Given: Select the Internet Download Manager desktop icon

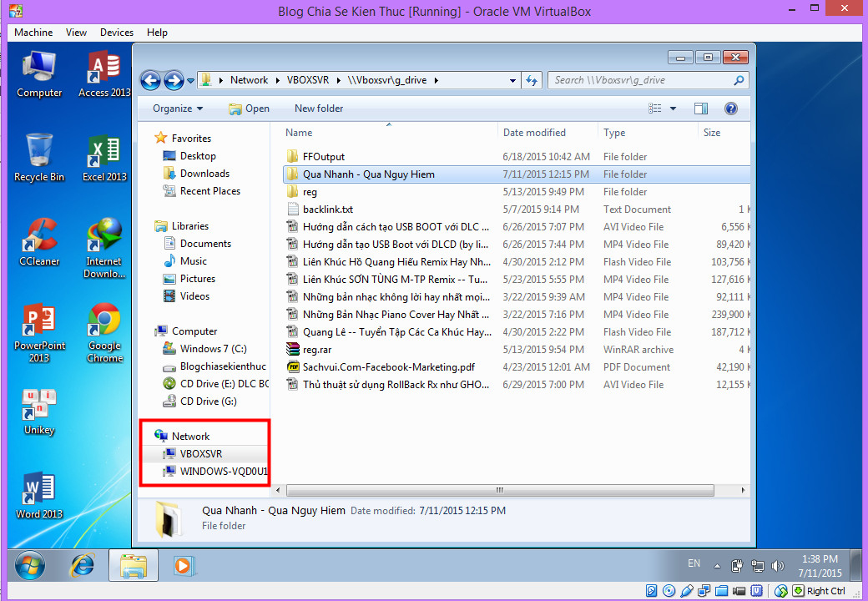Looking at the screenshot, I should [104, 249].
